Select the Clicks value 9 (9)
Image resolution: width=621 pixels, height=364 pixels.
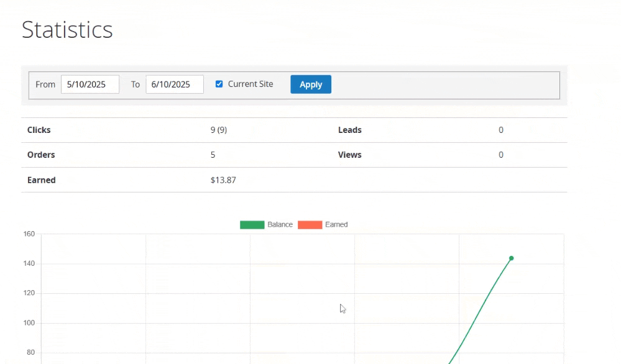pos(219,130)
